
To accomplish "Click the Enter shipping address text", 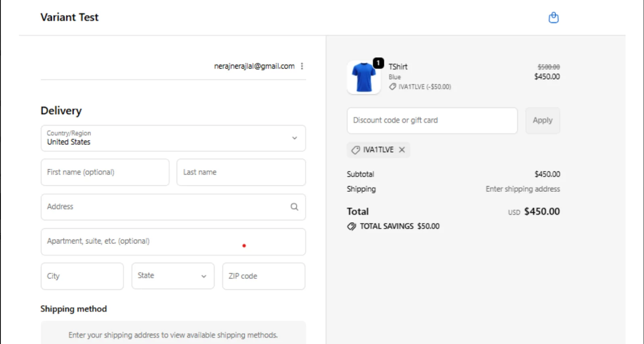I will (x=523, y=189).
